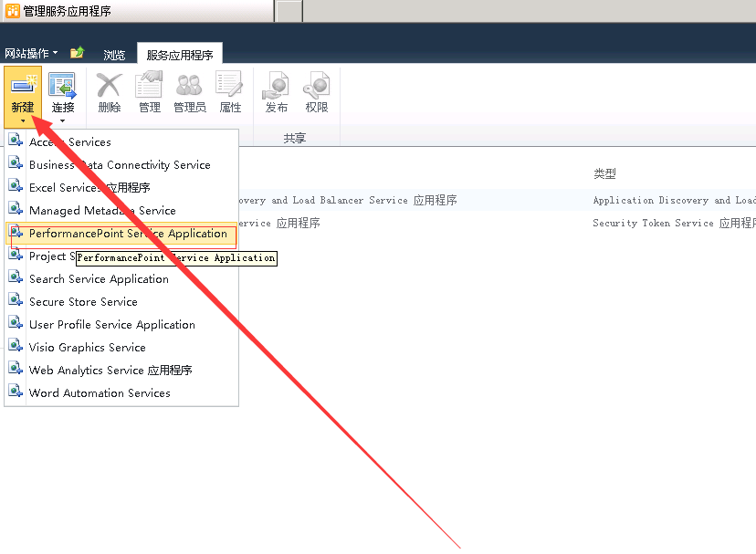Click the 删除 (Delete) ribbon icon

click(x=109, y=85)
